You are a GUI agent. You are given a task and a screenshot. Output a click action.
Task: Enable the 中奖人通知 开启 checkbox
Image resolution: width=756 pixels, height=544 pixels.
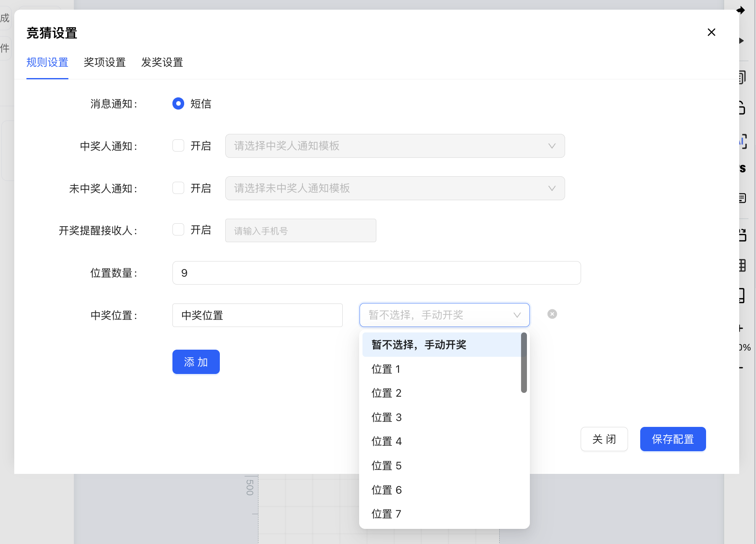point(178,146)
